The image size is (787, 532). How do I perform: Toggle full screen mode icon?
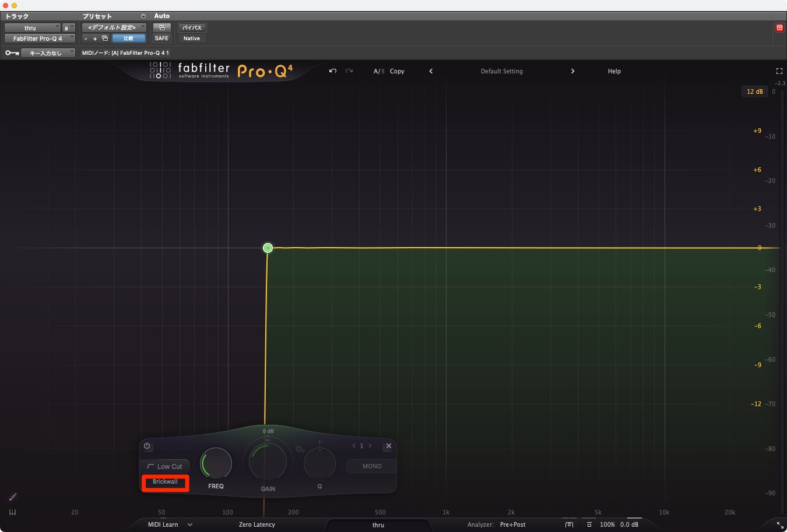click(x=779, y=71)
